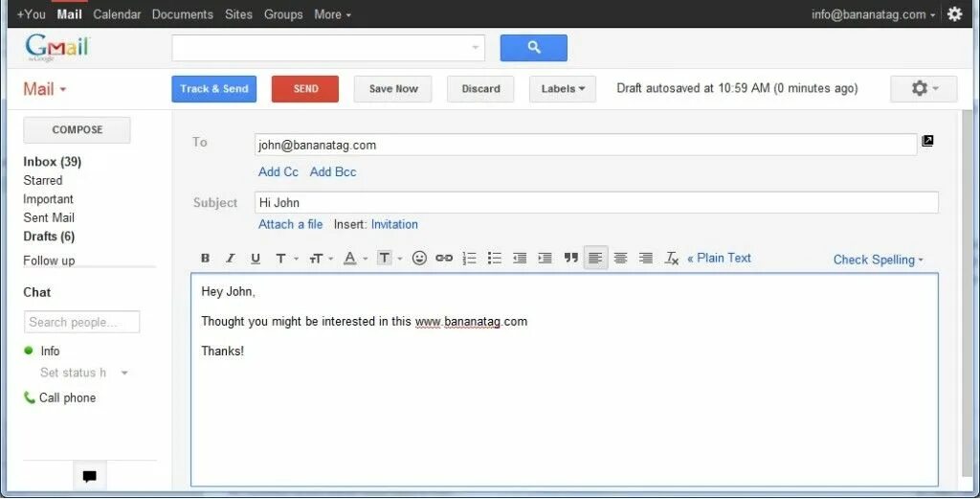The image size is (980, 499).
Task: Click the Call phone icon
Action: point(29,397)
